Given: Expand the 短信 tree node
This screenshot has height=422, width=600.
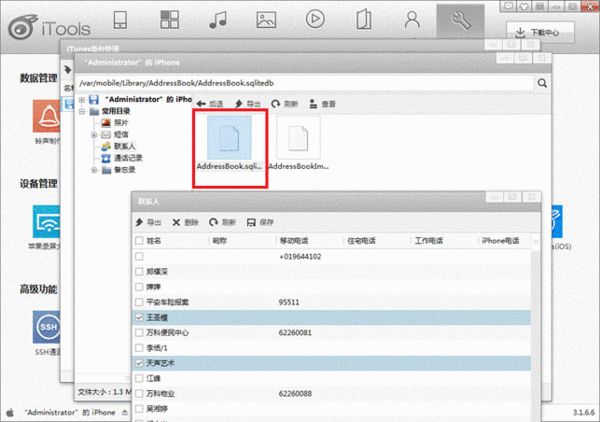Looking at the screenshot, I should pos(94,135).
